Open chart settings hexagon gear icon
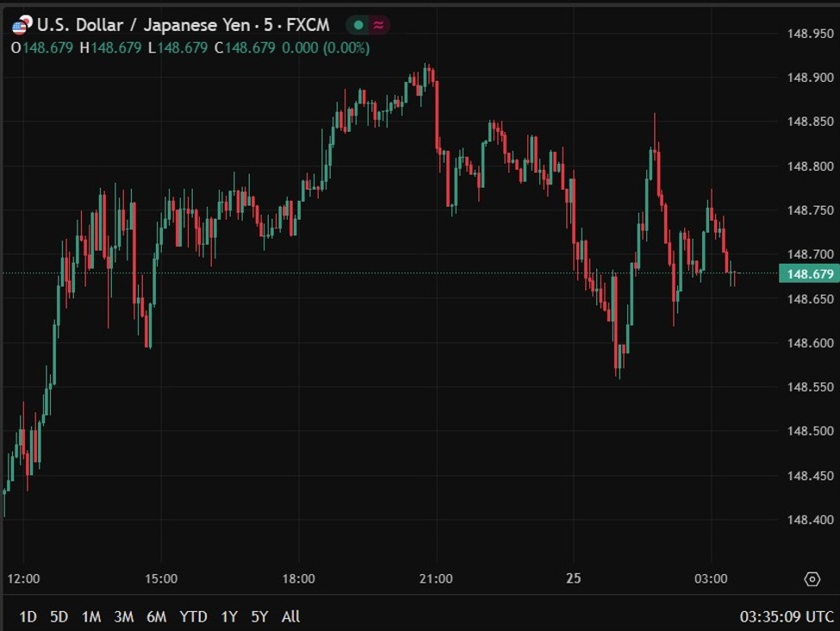 pos(812,579)
